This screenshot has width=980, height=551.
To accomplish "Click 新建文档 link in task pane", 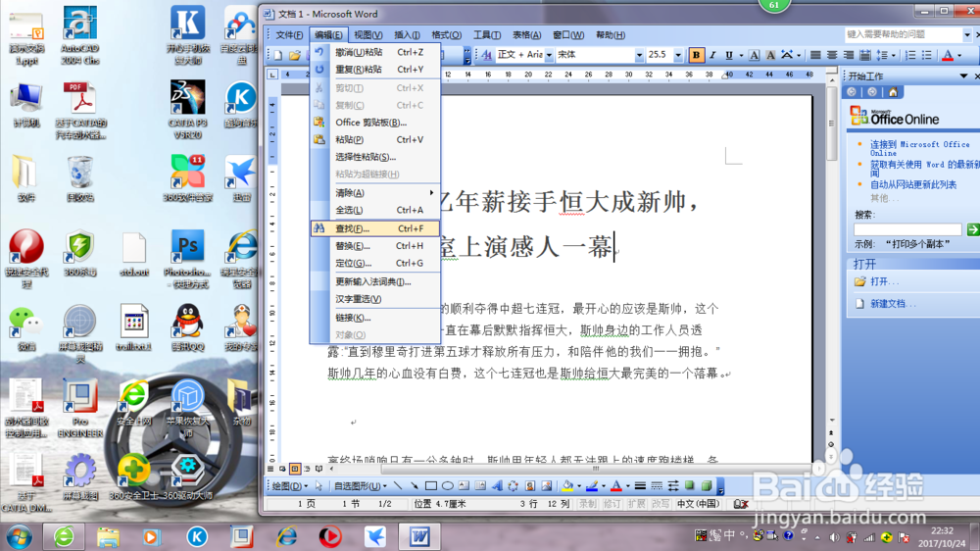I will 892,303.
